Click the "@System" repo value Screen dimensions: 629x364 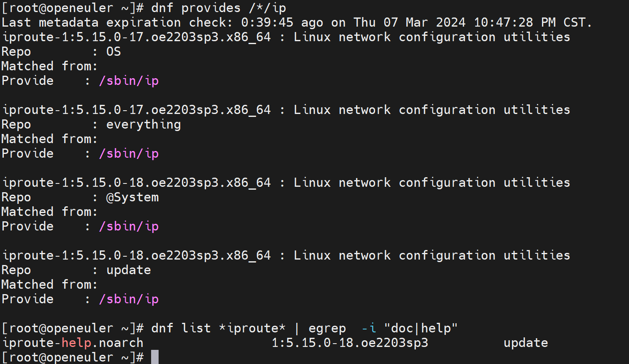coord(132,197)
